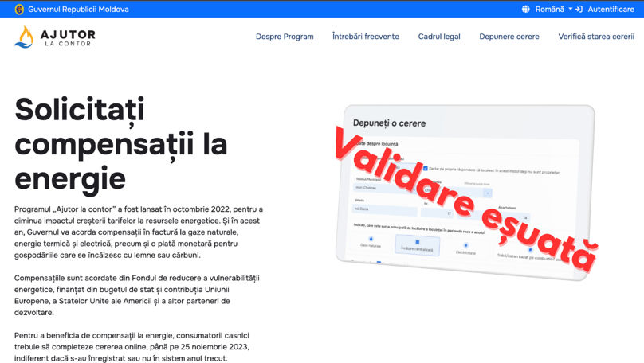Screen dimensions: 644x363
Task: Click the Depunere cerere link
Action: 509,37
